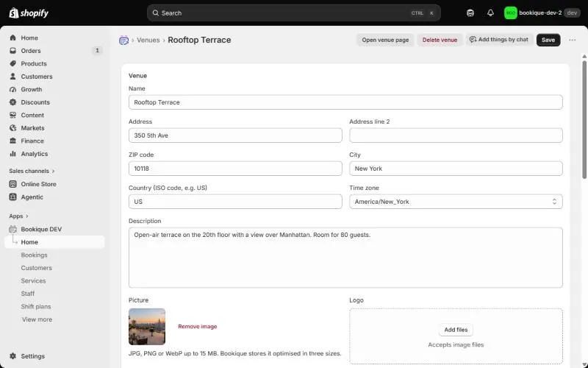This screenshot has width=588, height=368.
Task: Click Add things by chat button
Action: (x=499, y=40)
